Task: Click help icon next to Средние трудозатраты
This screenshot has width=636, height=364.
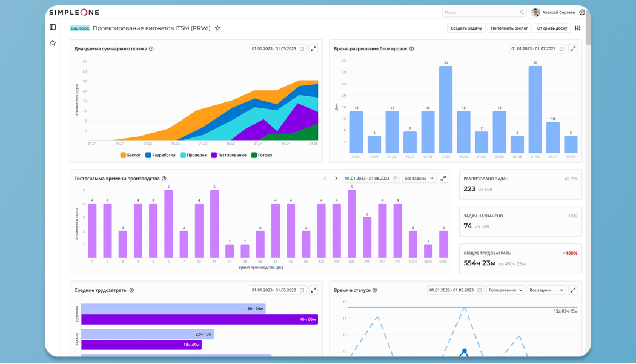Action: 131,290
